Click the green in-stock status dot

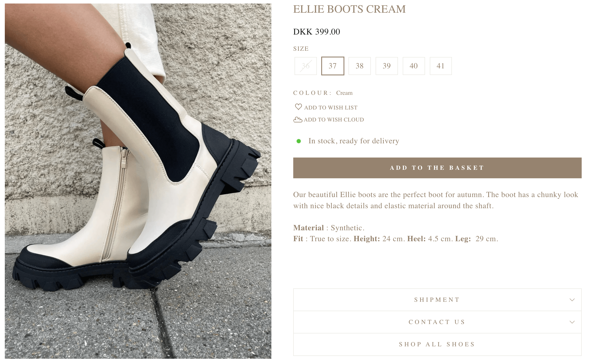(x=298, y=141)
